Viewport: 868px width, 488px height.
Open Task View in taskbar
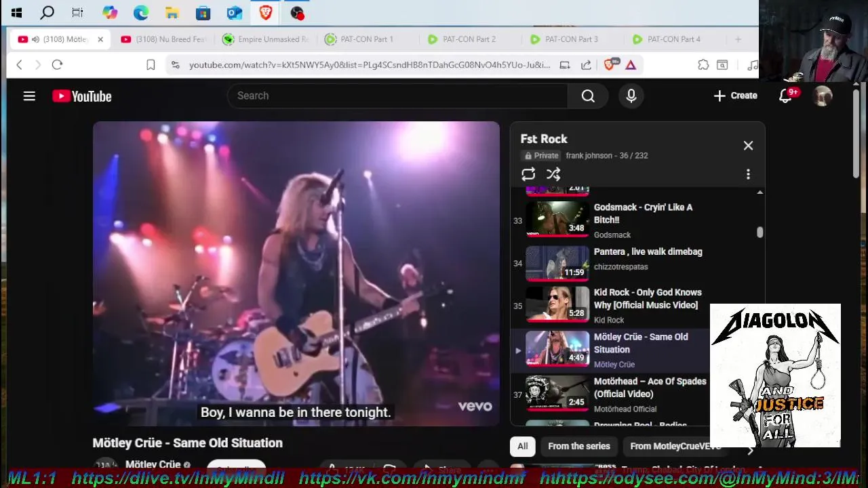tap(77, 12)
